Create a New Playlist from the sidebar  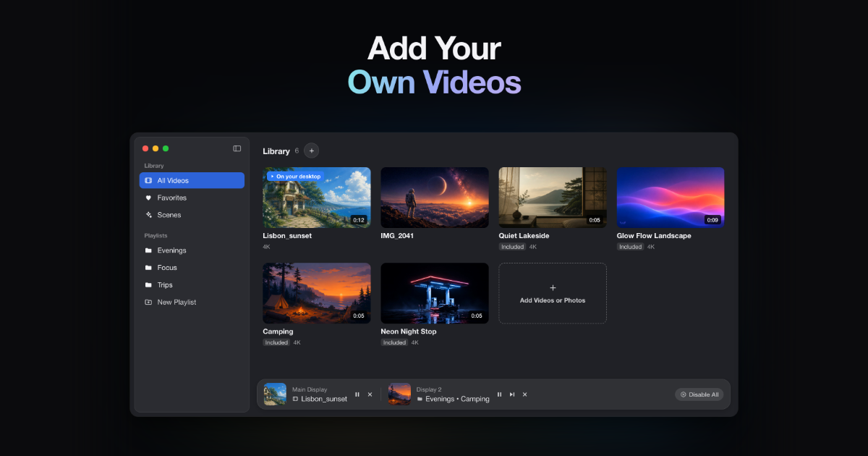tap(192, 303)
